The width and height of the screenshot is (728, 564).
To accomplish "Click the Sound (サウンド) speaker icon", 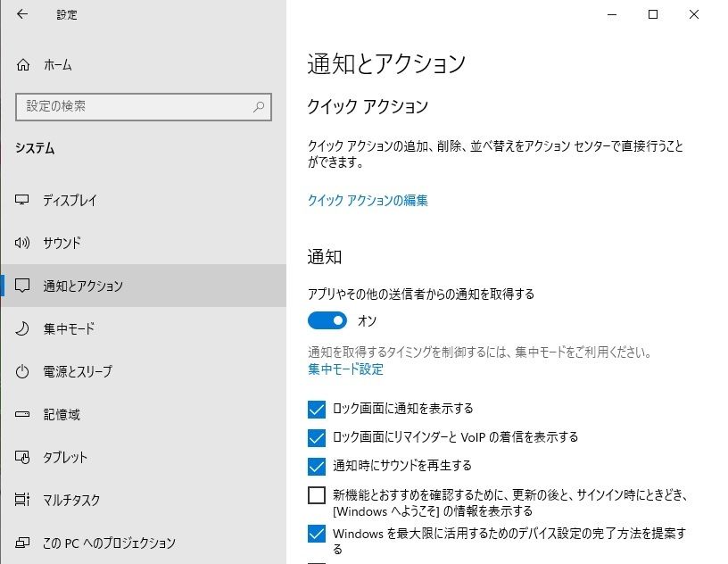I will 21,243.
